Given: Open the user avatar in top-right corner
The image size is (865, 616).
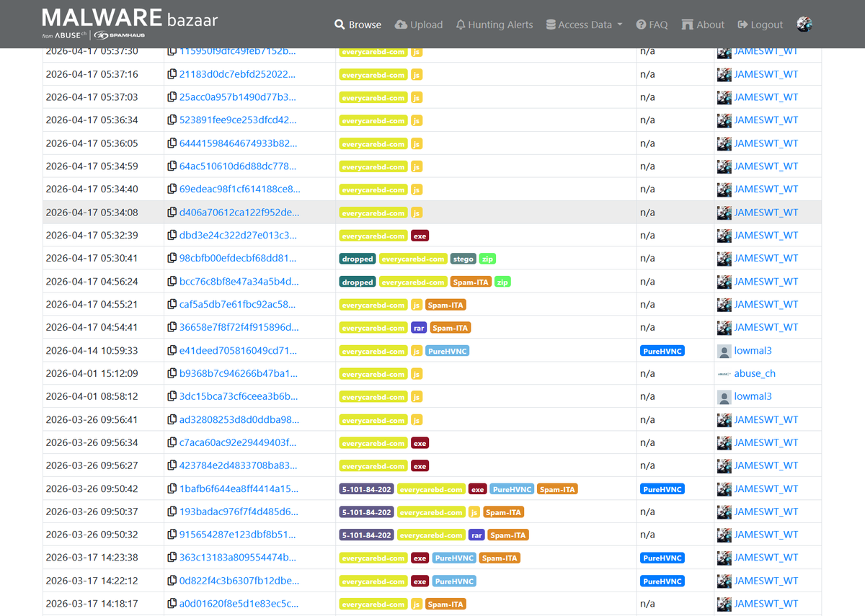Looking at the screenshot, I should [804, 23].
